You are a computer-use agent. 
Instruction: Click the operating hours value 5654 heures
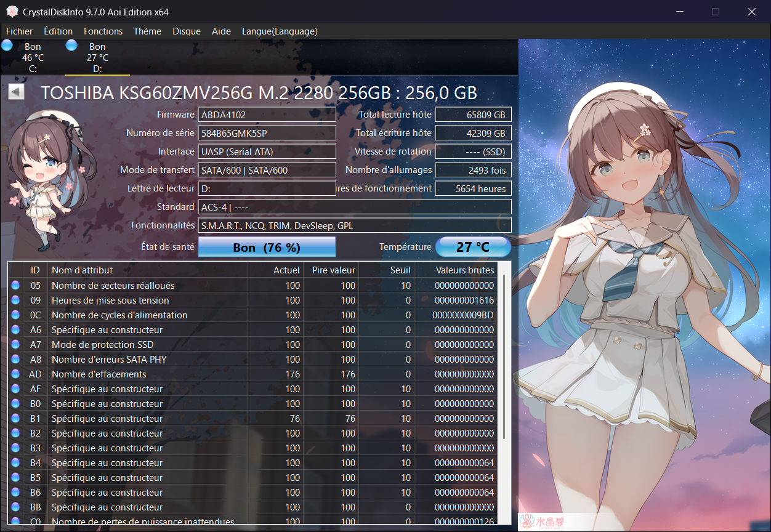(x=473, y=188)
